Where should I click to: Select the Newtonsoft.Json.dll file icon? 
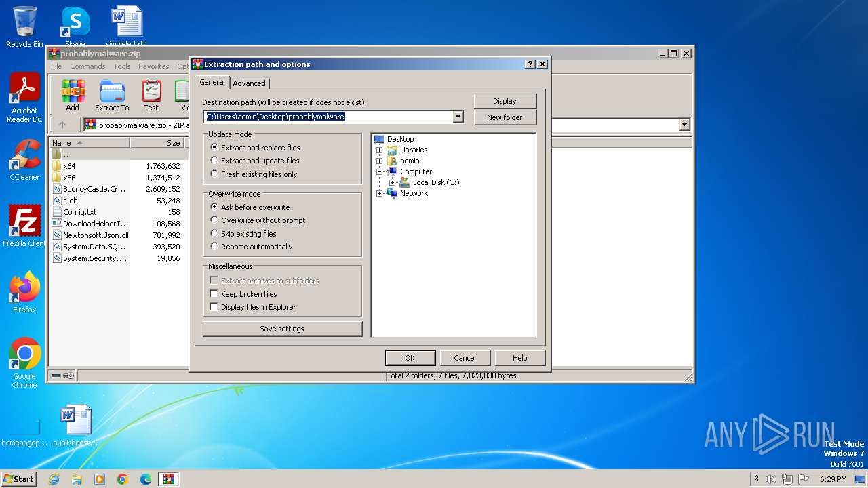point(57,235)
